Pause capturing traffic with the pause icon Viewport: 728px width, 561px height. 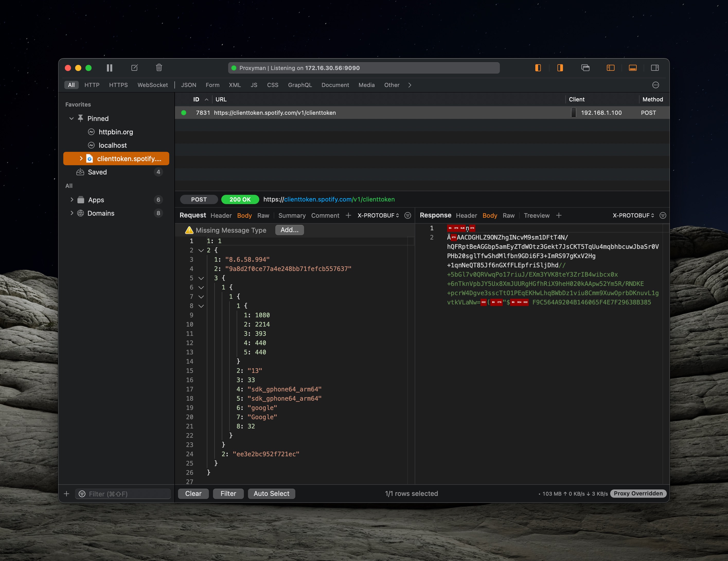109,68
